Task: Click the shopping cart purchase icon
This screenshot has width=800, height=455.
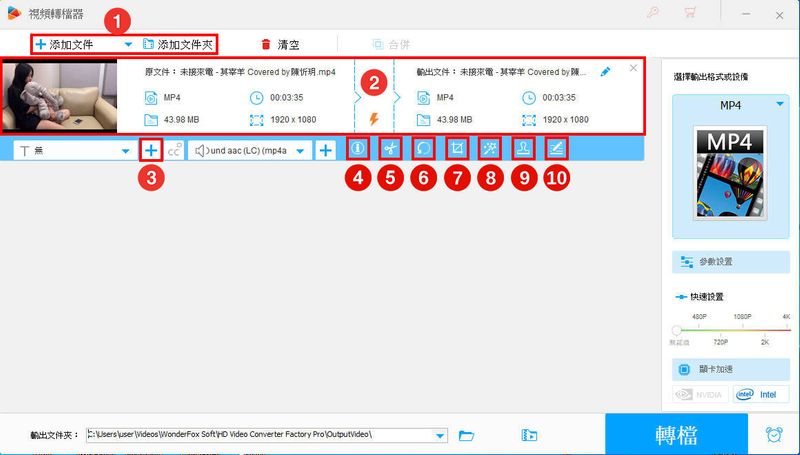Action: [x=690, y=13]
